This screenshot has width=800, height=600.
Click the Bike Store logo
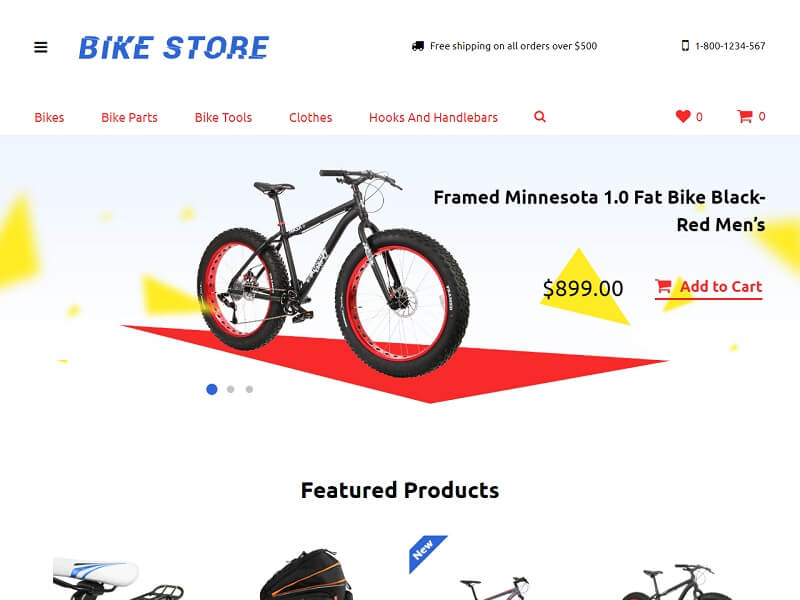(x=173, y=47)
